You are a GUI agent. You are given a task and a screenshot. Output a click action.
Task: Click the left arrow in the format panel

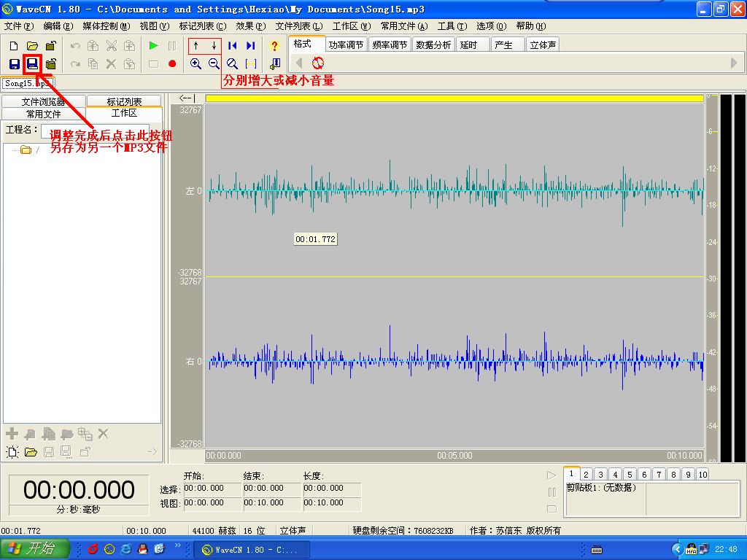[299, 63]
